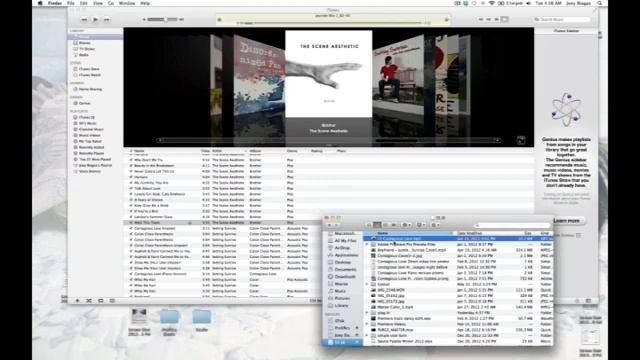Select the Top 25 Most Played playlist
This screenshot has width=640, height=360.
click(x=95, y=159)
